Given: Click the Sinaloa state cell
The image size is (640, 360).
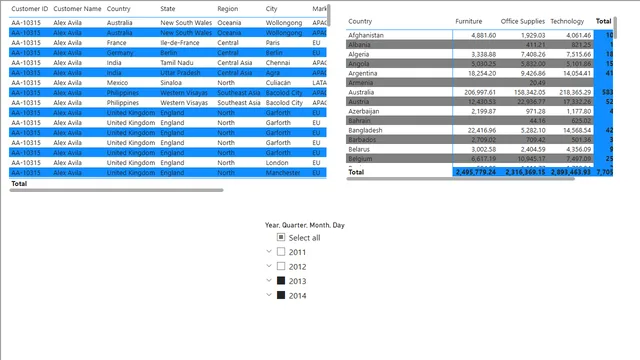Looking at the screenshot, I should point(171,82).
